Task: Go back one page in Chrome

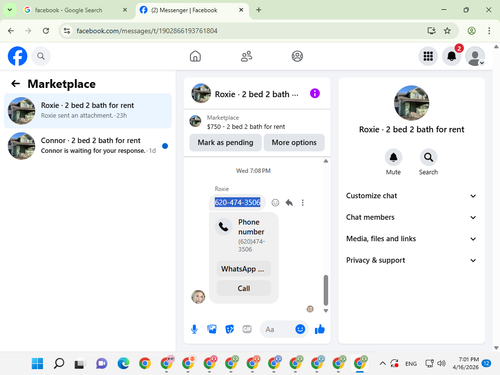Action: (x=11, y=31)
